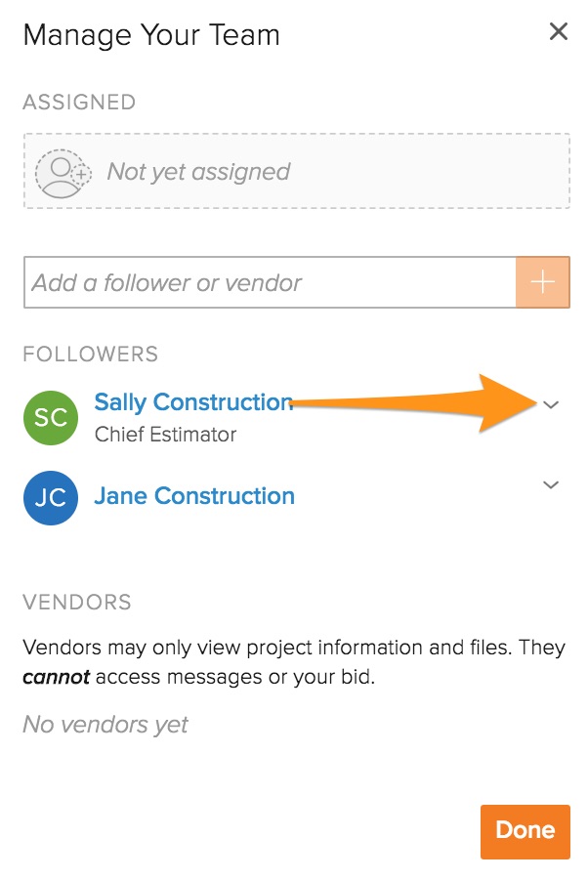Click the "Not yet assigned" placeholder text
588x879 pixels.
click(x=198, y=172)
